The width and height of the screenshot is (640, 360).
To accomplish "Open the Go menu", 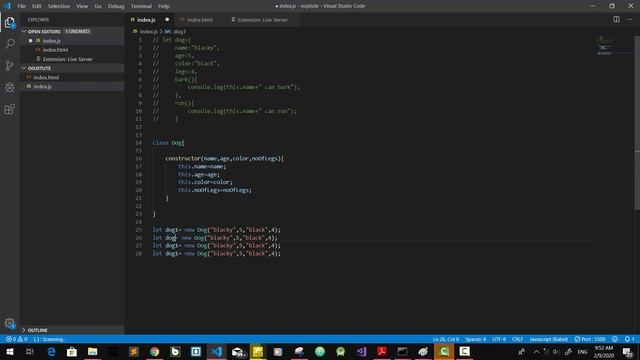I will pyautogui.click(x=98, y=6).
